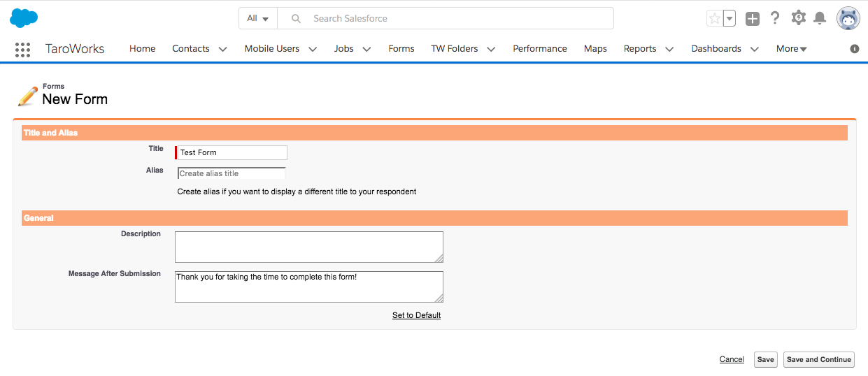This screenshot has width=868, height=376.
Task: Open the All search scope dropdown
Action: point(258,18)
